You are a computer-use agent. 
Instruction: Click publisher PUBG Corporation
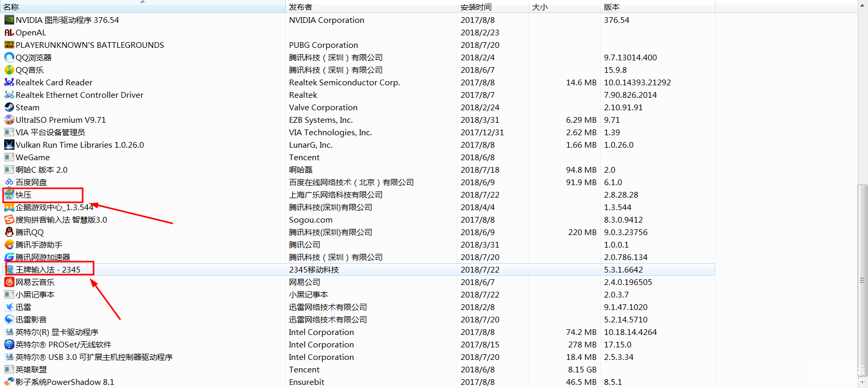(x=323, y=45)
